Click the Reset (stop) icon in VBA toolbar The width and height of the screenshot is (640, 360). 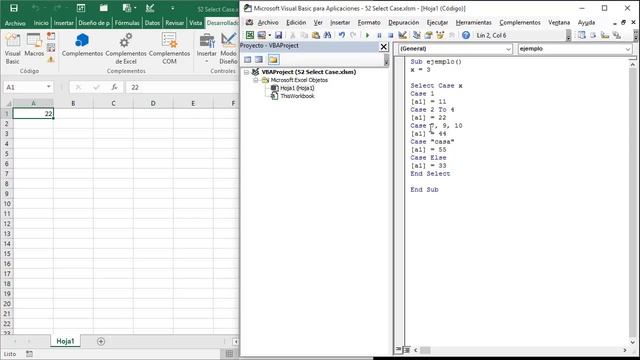pos(391,36)
